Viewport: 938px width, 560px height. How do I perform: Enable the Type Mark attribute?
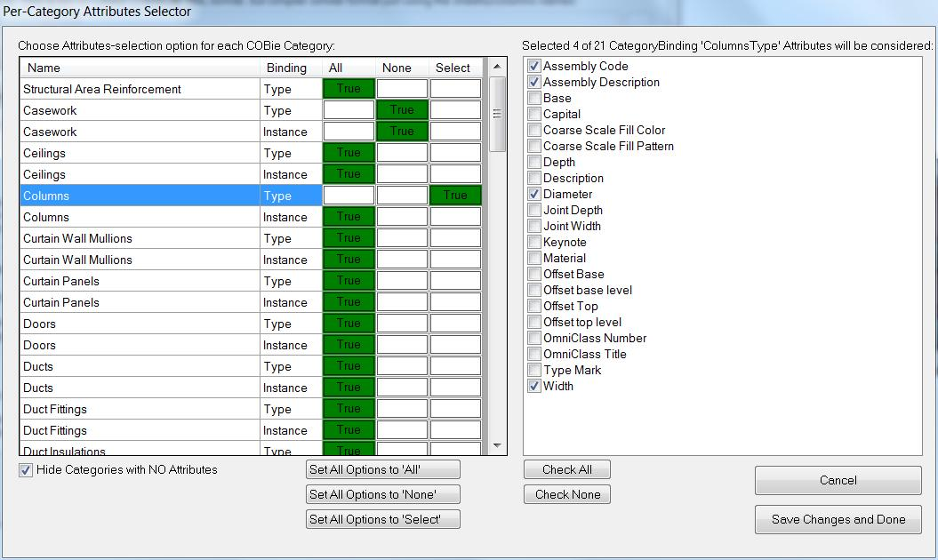coord(534,370)
